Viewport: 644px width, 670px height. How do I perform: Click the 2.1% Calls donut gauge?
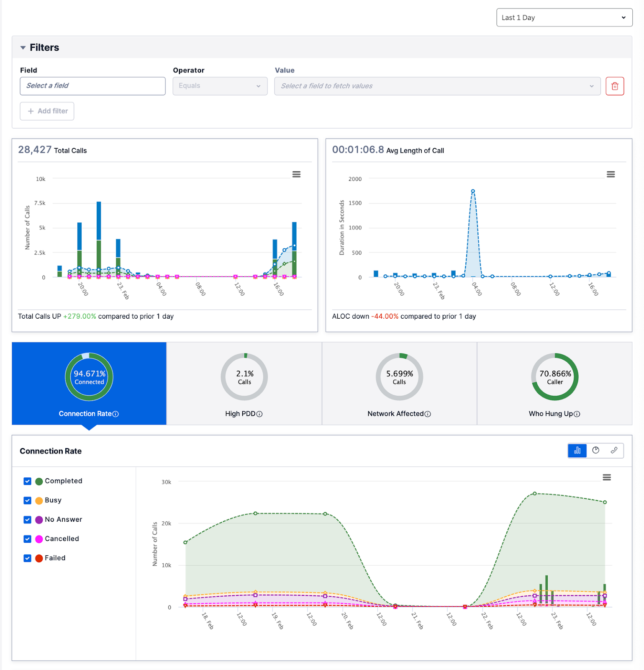(x=244, y=377)
